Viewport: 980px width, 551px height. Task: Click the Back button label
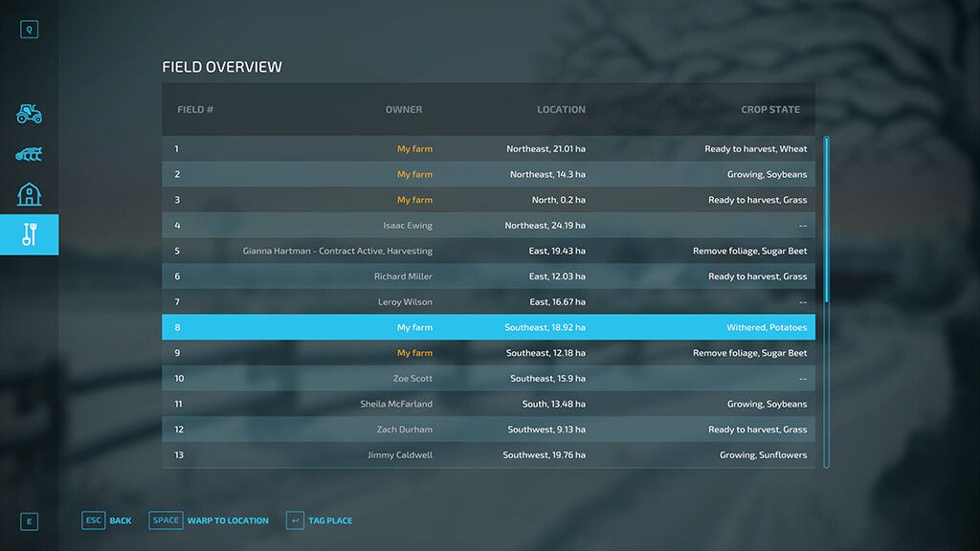[121, 520]
